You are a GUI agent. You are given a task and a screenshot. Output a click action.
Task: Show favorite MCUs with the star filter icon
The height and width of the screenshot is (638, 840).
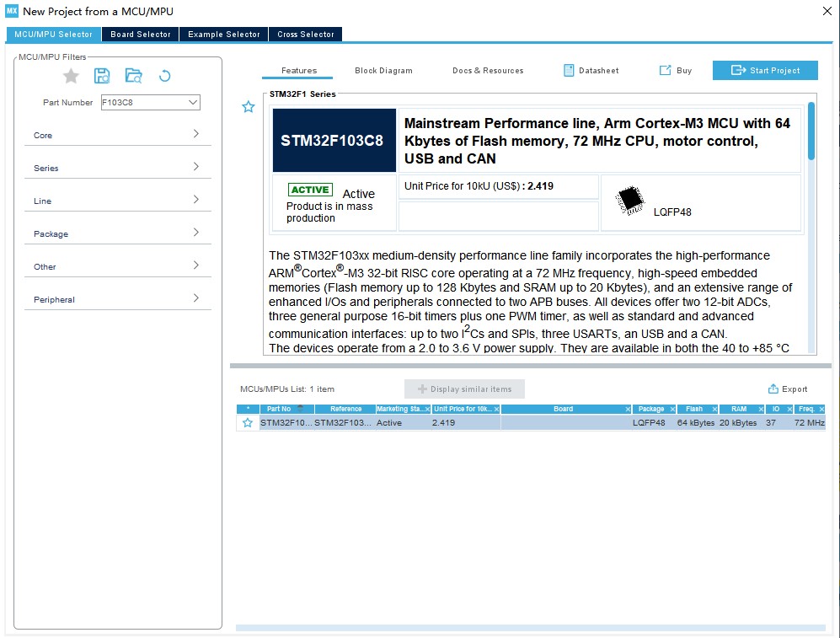(71, 76)
